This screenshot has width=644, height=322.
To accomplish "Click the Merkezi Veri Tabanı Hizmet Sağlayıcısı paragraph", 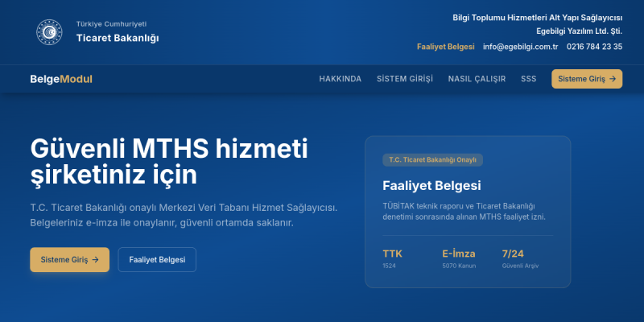I will (x=184, y=215).
